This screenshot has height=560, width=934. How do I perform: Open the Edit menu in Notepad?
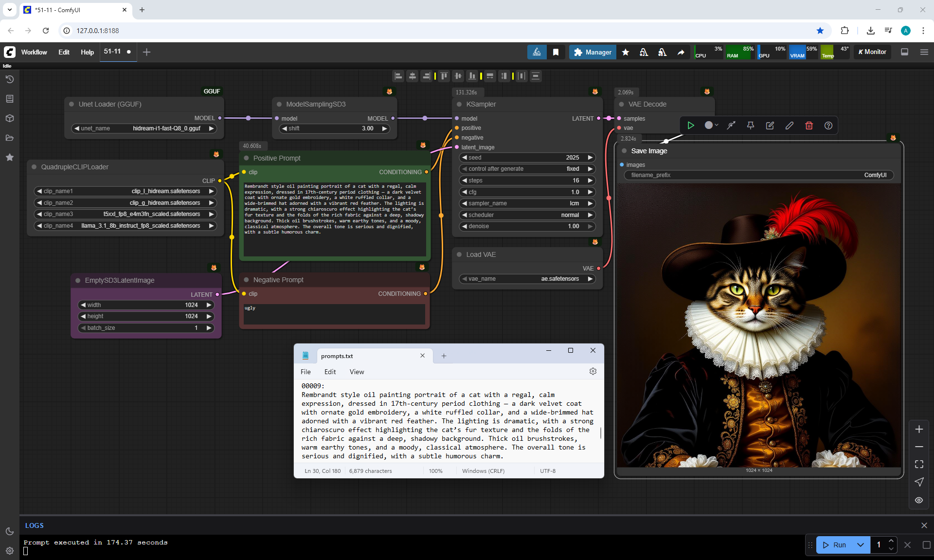(330, 372)
